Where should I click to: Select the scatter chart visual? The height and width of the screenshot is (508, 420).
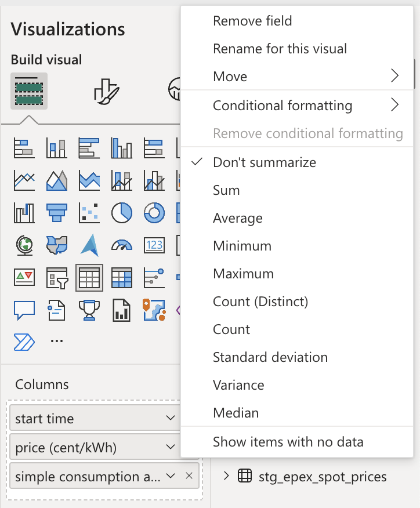89,212
